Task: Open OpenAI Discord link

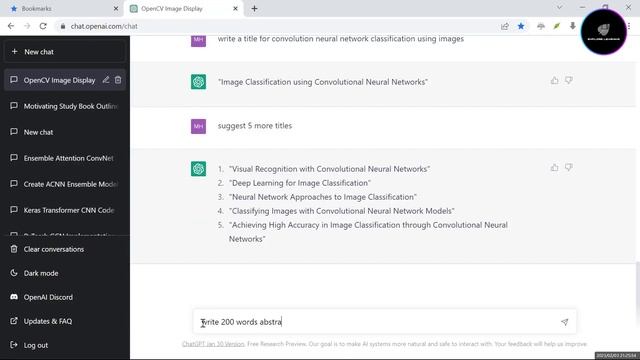Action: pyautogui.click(x=65, y=297)
